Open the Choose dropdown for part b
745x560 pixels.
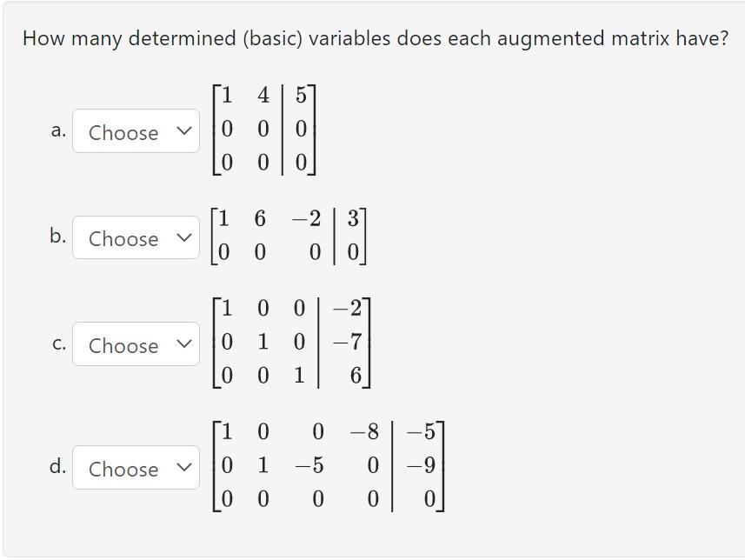[x=136, y=239]
